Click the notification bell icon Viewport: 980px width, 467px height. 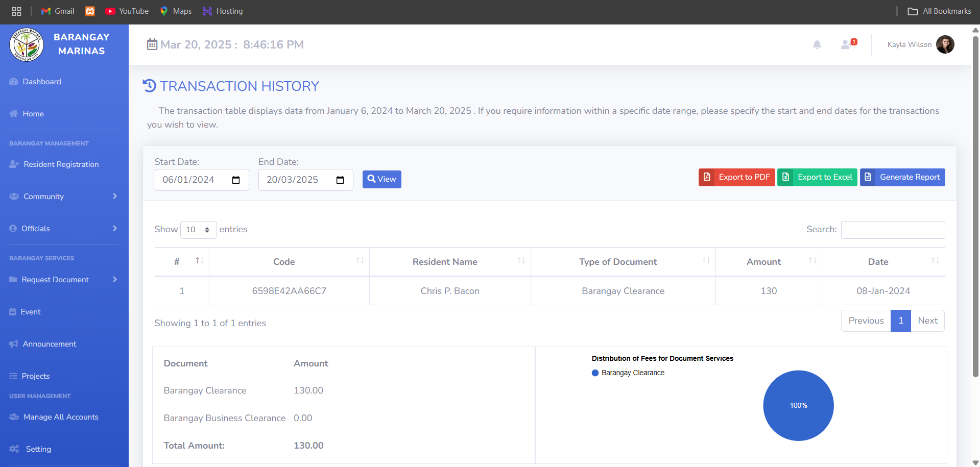(817, 45)
